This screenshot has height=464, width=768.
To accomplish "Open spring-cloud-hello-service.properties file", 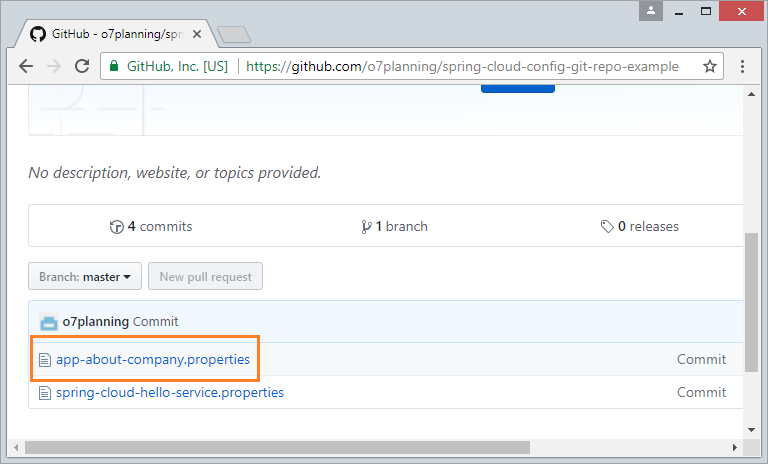I will click(x=170, y=392).
